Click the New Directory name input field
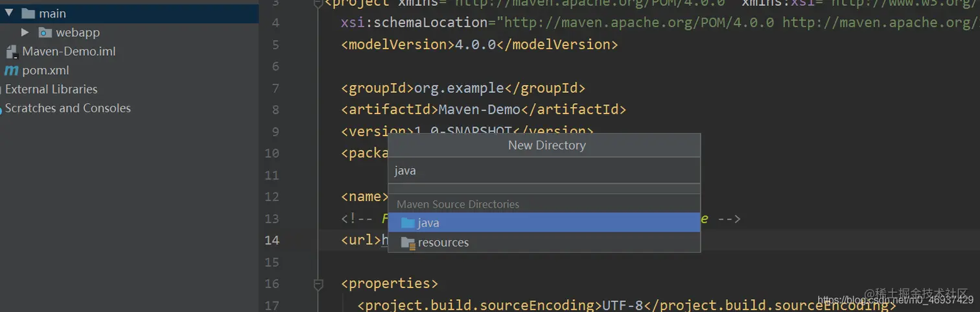This screenshot has width=980, height=312. pos(544,171)
